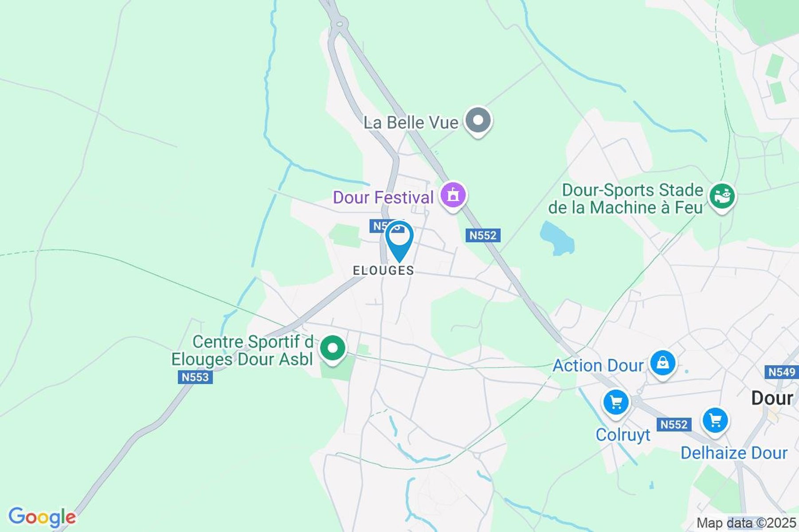The image size is (799, 532).
Task: Click the Action Dour text label
Action: pyautogui.click(x=598, y=366)
